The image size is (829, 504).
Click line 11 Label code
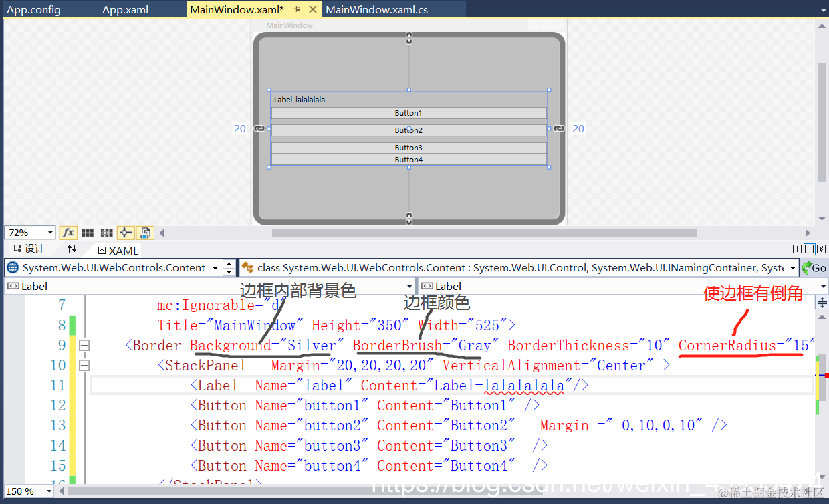390,386
